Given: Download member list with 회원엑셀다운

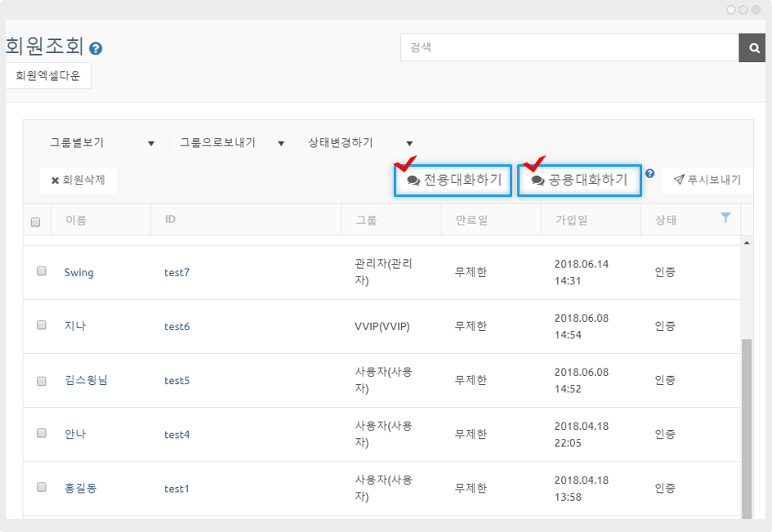Looking at the screenshot, I should tap(48, 76).
